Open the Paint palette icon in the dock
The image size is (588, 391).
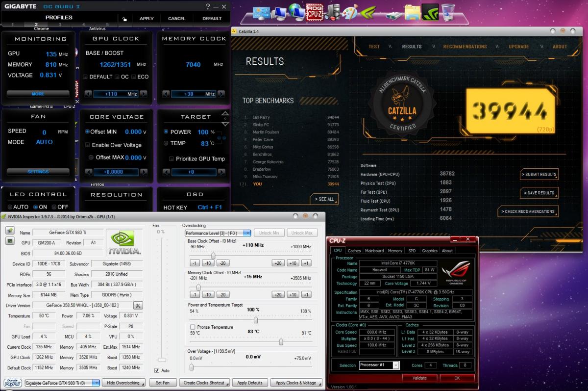[350, 11]
